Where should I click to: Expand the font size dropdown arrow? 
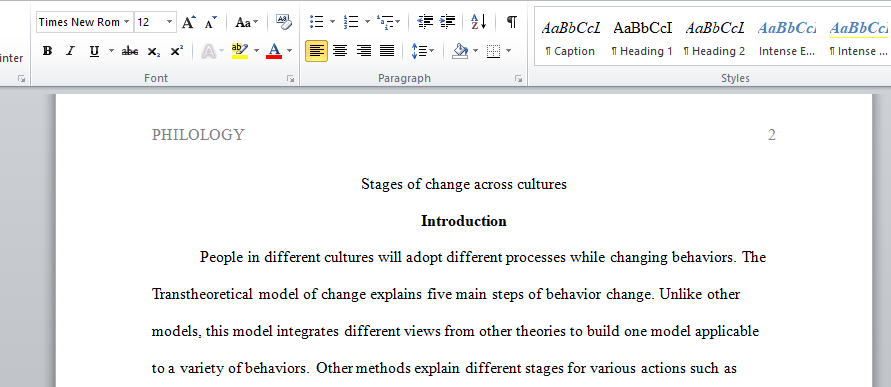click(x=169, y=22)
